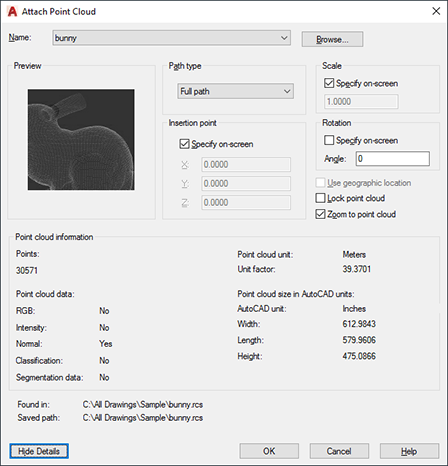Click the bunny point cloud preview thumbnail
Viewport: 448px width, 466px height.
[81, 139]
